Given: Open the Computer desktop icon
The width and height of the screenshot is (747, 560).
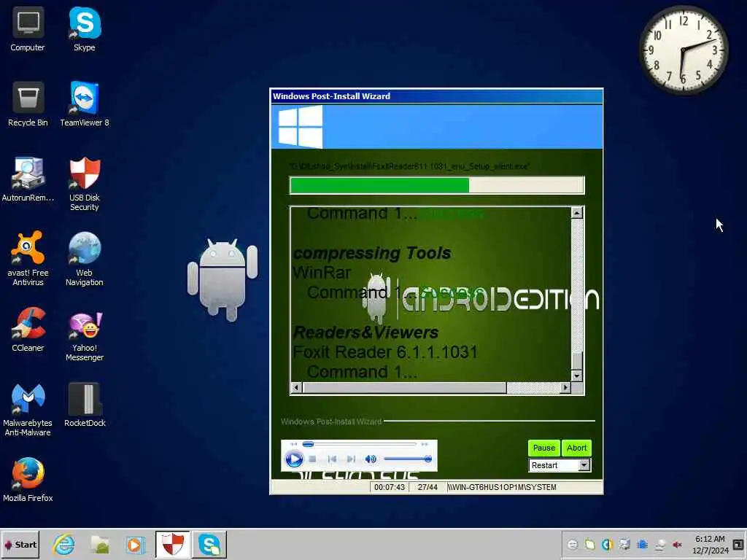Looking at the screenshot, I should tap(28, 29).
